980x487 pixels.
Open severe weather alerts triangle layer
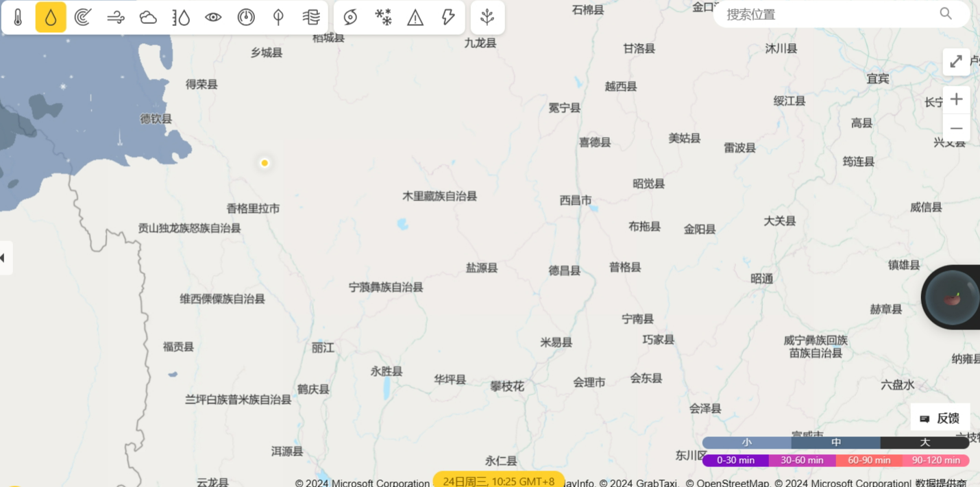point(415,17)
